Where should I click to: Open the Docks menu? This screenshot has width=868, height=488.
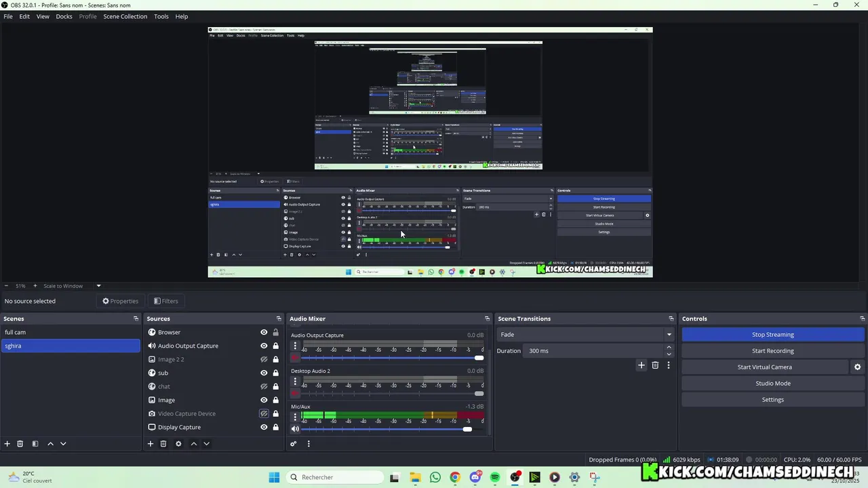coord(64,16)
